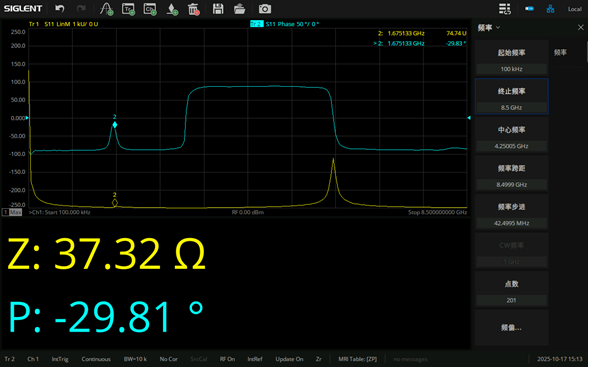Viewport: 589px width, 368px height.
Task: Add a new trace via Tr icon
Action: pos(128,9)
